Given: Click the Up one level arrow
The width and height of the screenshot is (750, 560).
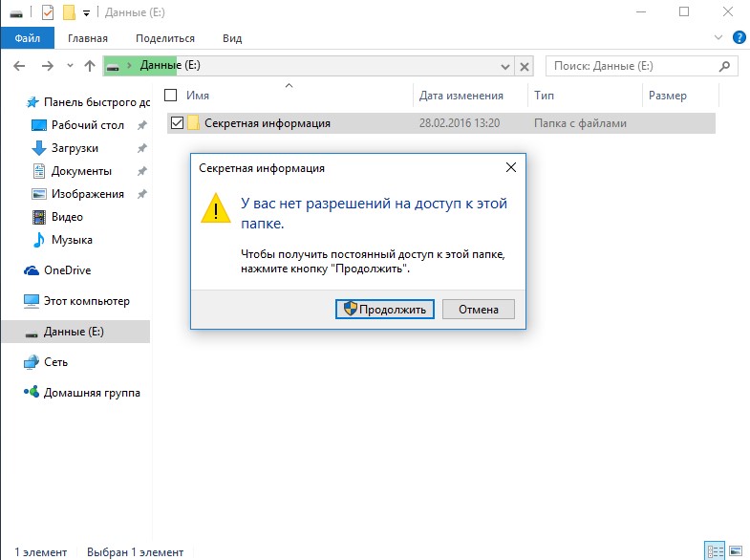Looking at the screenshot, I should coord(90,66).
